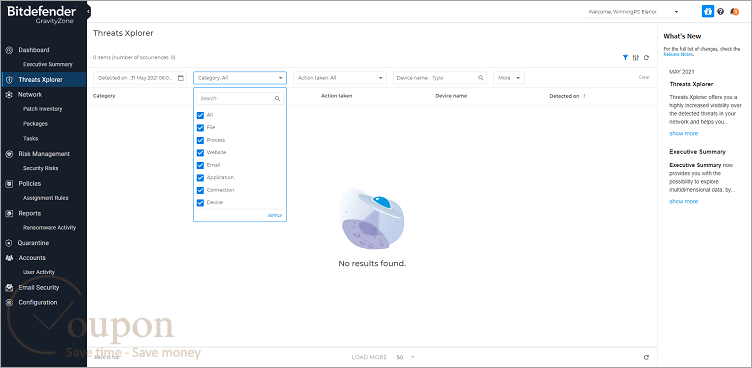
Task: Click the Category column header
Action: click(x=104, y=96)
